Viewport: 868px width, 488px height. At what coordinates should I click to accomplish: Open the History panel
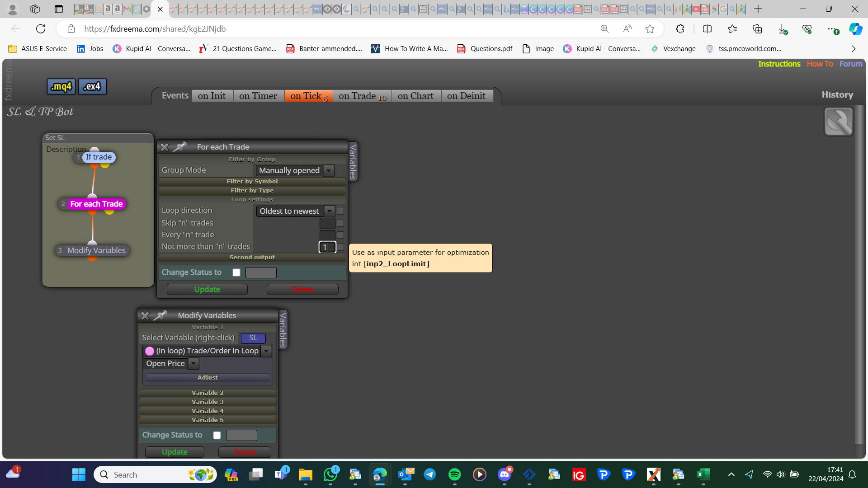pyautogui.click(x=837, y=95)
